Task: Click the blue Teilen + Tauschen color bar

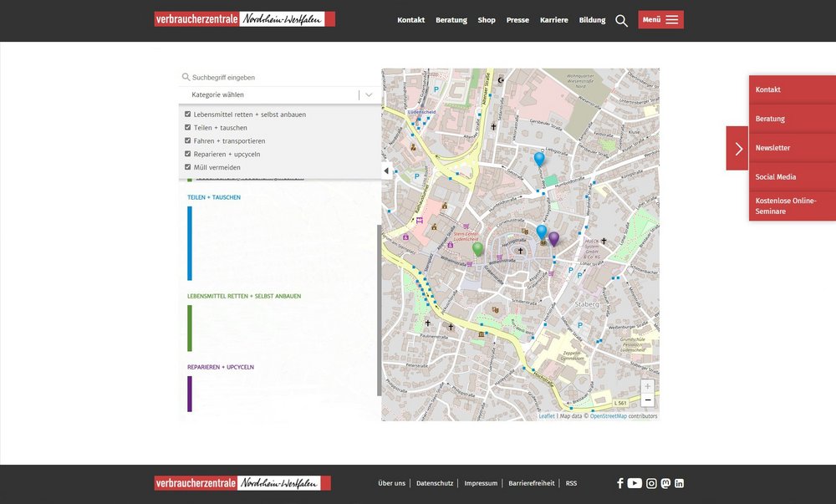Action: [190, 242]
